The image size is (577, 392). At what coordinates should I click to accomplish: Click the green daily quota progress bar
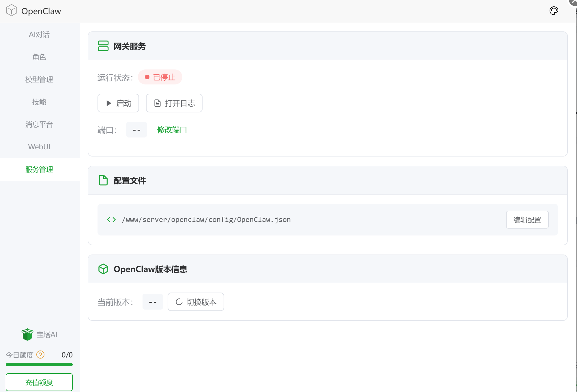39,365
